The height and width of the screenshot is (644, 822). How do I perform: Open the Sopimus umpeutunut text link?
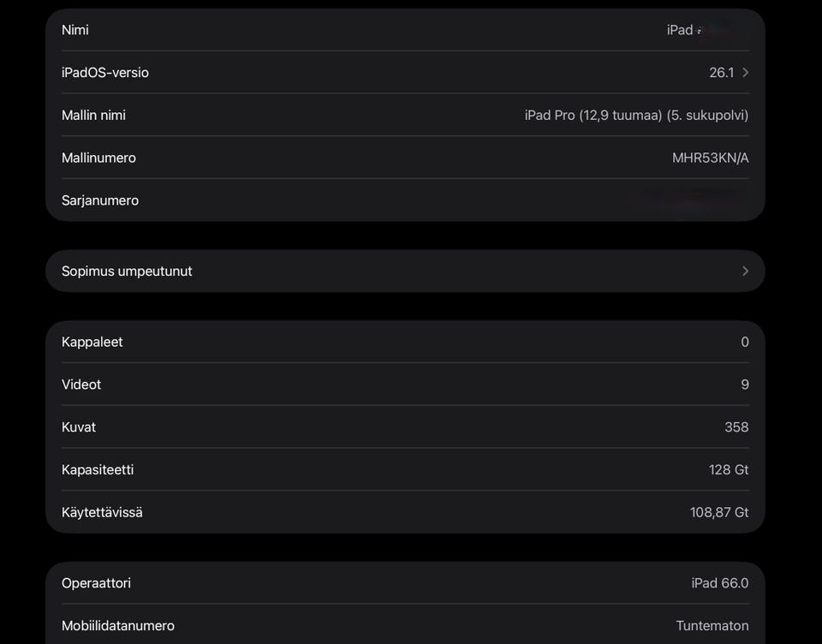click(x=127, y=271)
